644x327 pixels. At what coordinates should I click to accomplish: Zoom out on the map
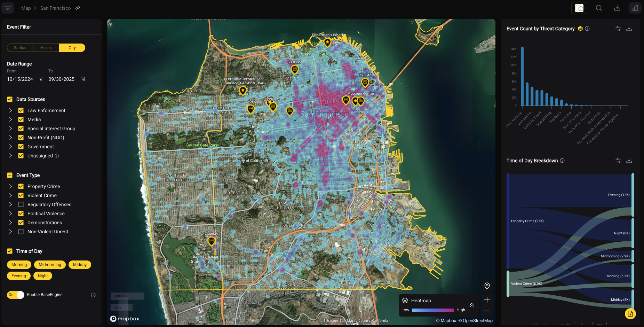click(x=487, y=311)
